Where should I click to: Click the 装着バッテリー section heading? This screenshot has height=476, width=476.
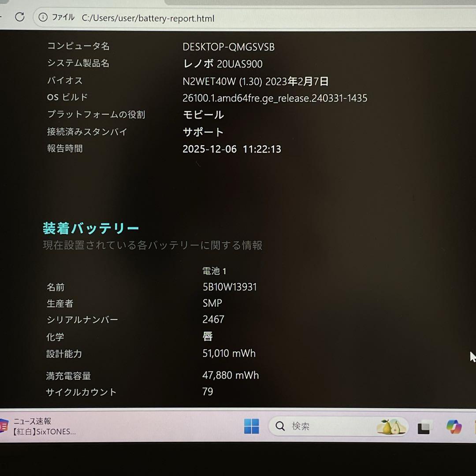click(x=89, y=228)
